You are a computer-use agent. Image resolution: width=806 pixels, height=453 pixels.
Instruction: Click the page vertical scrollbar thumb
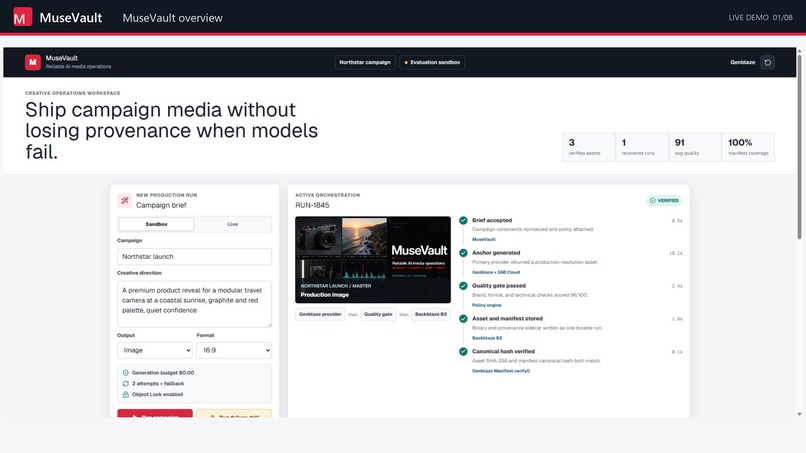tap(799, 147)
